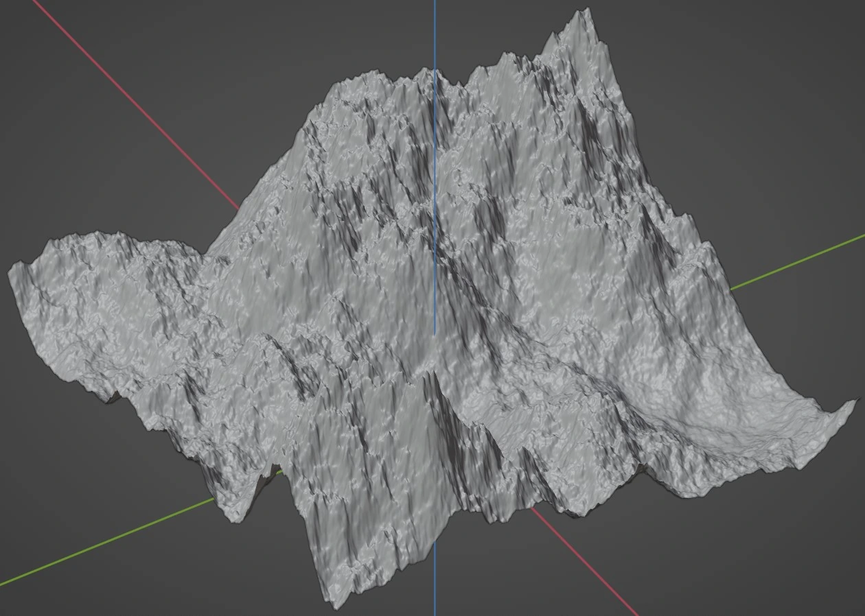The width and height of the screenshot is (865, 616).
Task: Click the left plateau area of the terrain
Action: (103, 274)
